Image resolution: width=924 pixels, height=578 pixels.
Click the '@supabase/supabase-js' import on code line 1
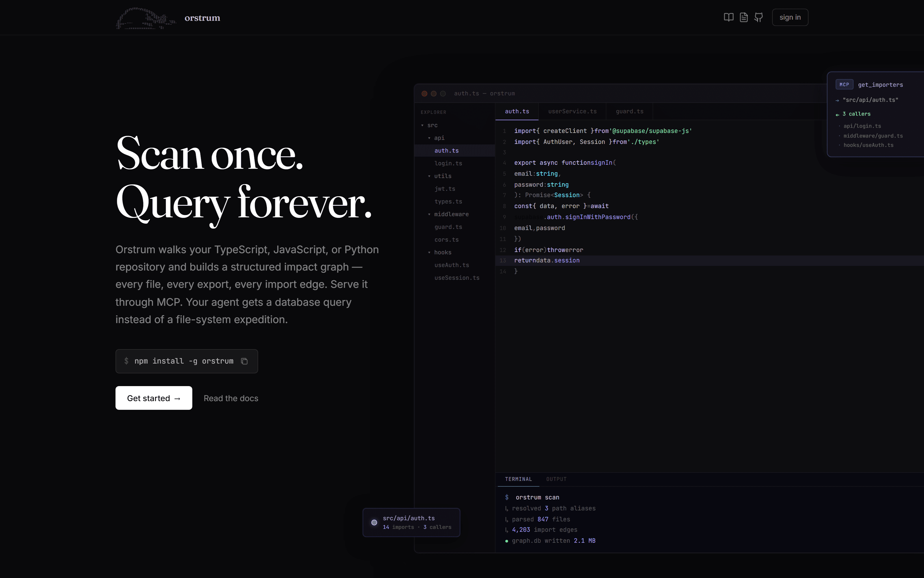[x=651, y=131]
